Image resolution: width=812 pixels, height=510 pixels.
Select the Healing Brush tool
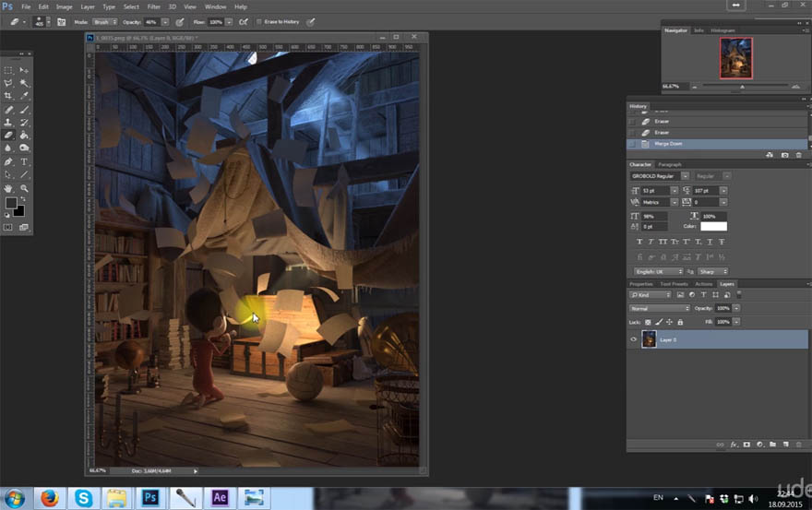[x=8, y=109]
